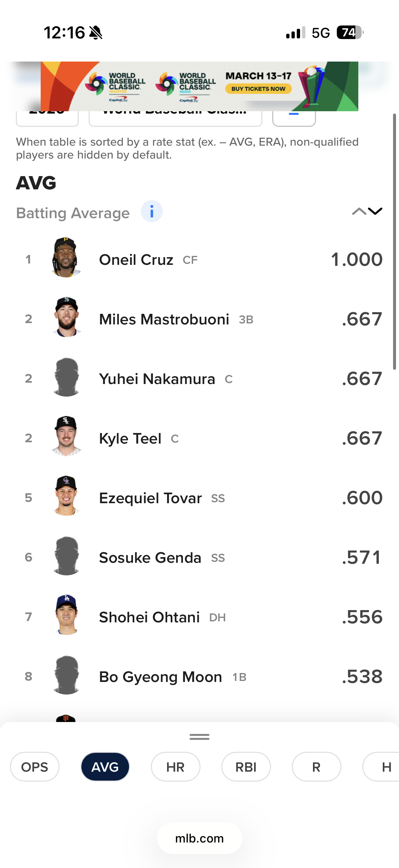The image size is (399, 868).
Task: Open Ezequiel Tovar player link
Action: [150, 498]
